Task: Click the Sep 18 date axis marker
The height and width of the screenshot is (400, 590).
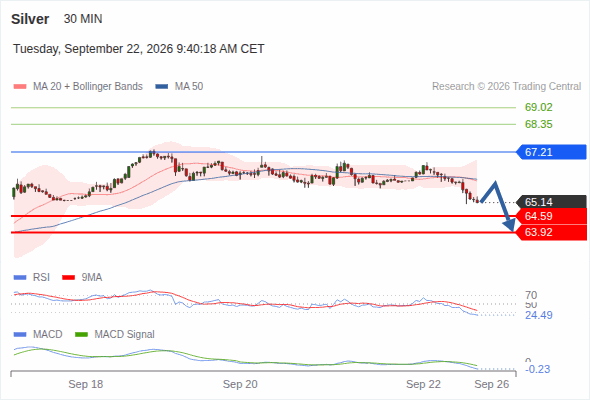Action: [85, 384]
